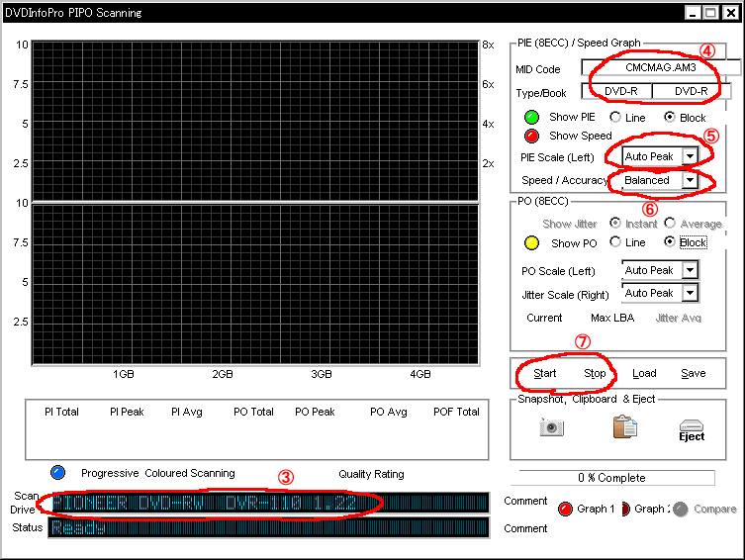Select the red Graph 1 indicator
The width and height of the screenshot is (745, 560).
(x=565, y=510)
